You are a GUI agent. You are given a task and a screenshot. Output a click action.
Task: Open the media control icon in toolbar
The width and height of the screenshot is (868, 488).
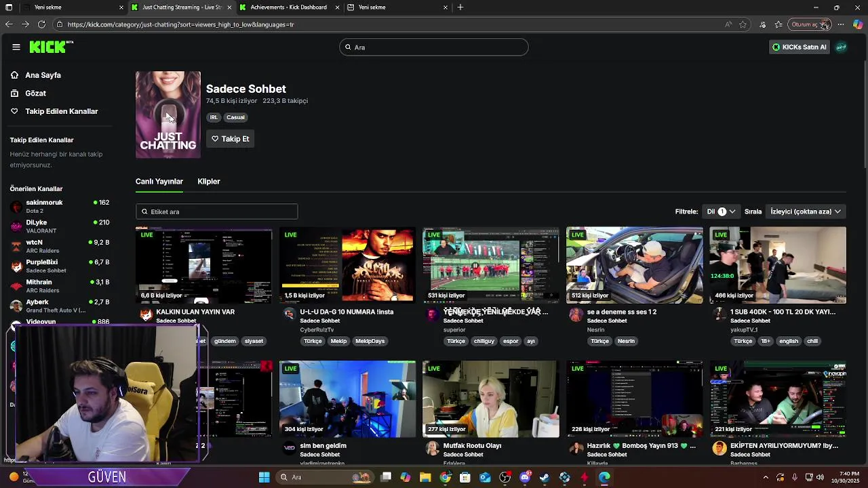click(763, 24)
